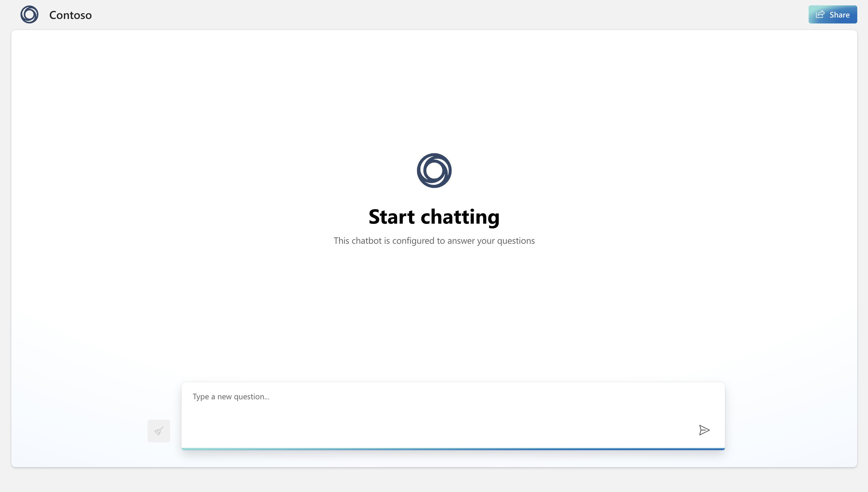Clear chat with the broom icon
868x492 pixels.
[159, 431]
